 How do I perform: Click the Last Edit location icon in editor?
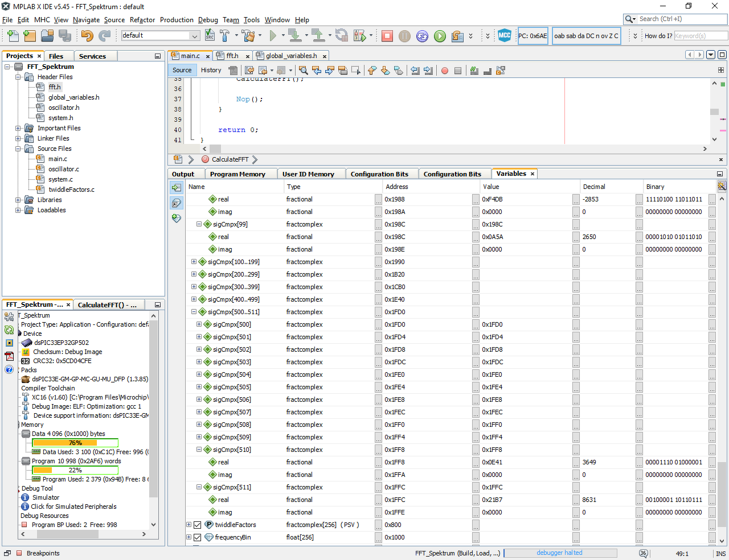[249, 71]
